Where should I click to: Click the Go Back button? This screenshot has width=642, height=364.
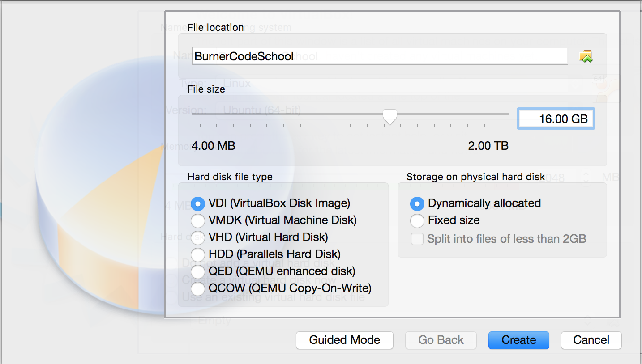pos(441,340)
